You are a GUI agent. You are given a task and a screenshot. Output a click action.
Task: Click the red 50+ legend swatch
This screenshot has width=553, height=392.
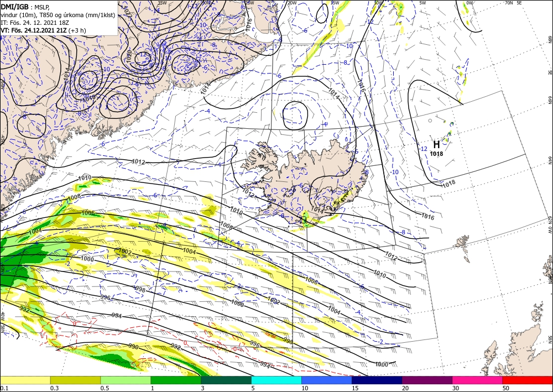(528, 380)
